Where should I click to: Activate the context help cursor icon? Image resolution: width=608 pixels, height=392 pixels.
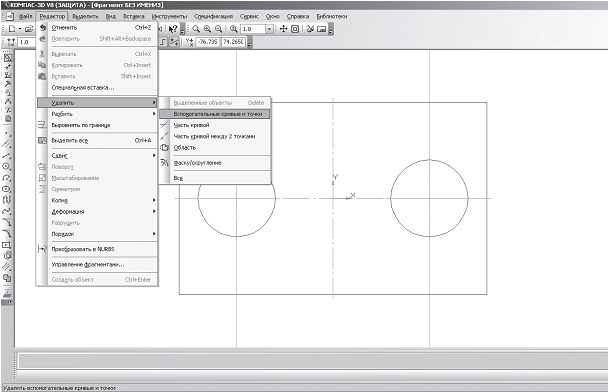(x=173, y=29)
